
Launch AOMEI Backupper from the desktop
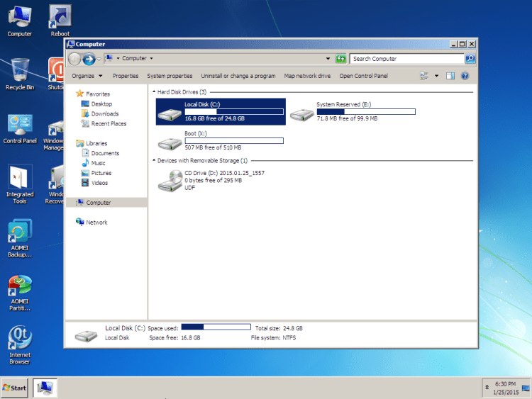pos(20,238)
